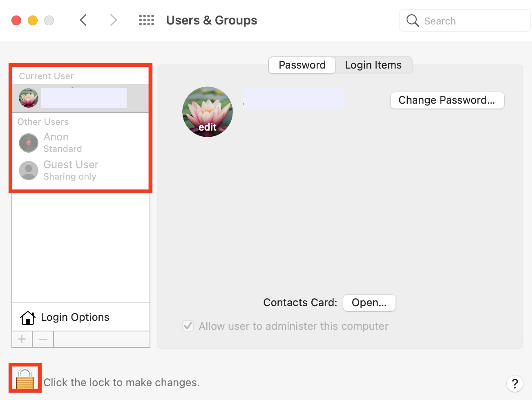Screen dimensions: 532x400
Task: Click the search magnifying glass icon
Action: click(x=412, y=20)
